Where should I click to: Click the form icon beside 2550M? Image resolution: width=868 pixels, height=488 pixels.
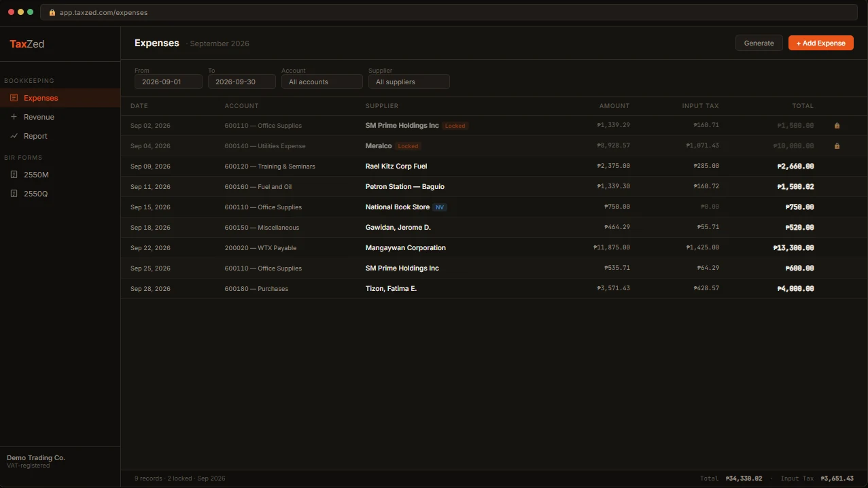pyautogui.click(x=14, y=175)
